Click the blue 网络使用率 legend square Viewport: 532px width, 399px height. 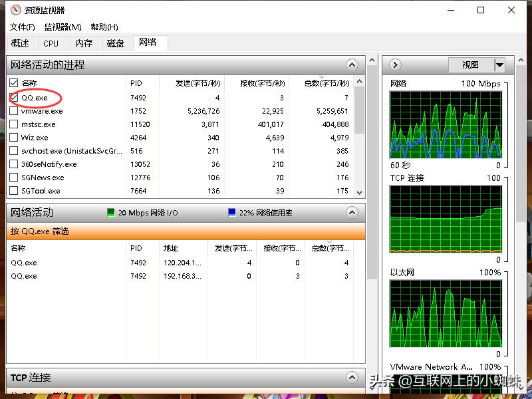coord(231,213)
